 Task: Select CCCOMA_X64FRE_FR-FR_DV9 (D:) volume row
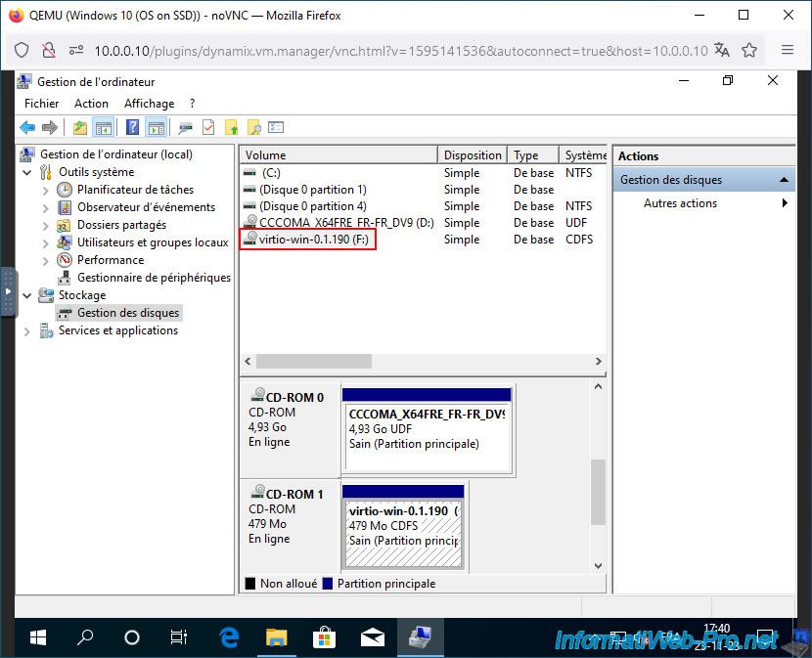click(x=423, y=223)
